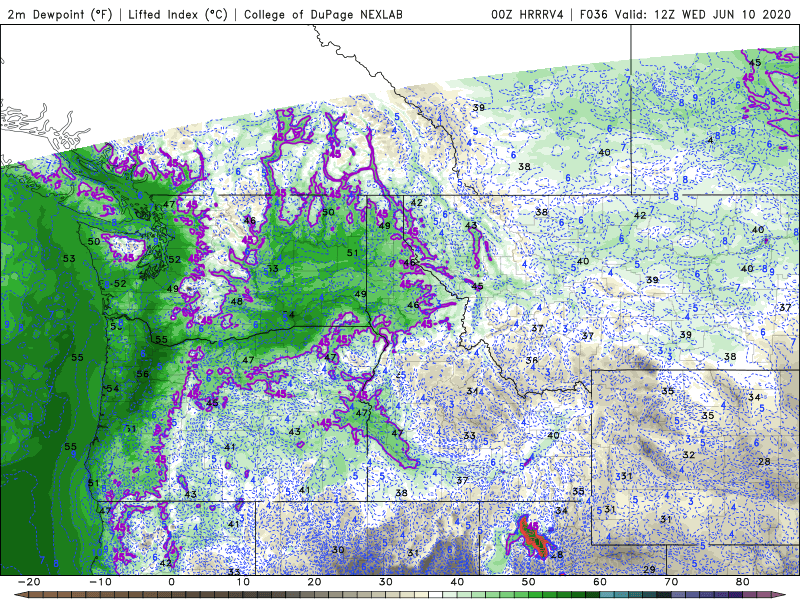800x600 pixels.
Task: Click the "00Z HRRRV4" model run label
Action: pyautogui.click(x=527, y=15)
